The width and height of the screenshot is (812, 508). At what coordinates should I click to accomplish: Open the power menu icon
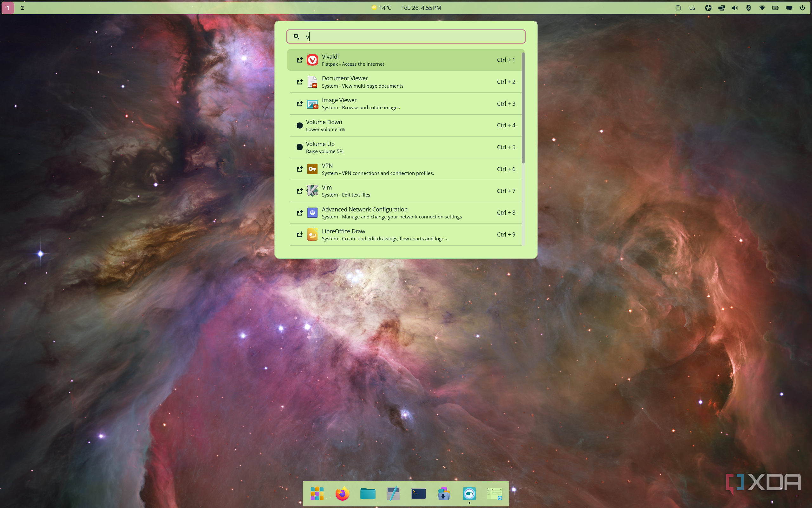click(x=802, y=8)
